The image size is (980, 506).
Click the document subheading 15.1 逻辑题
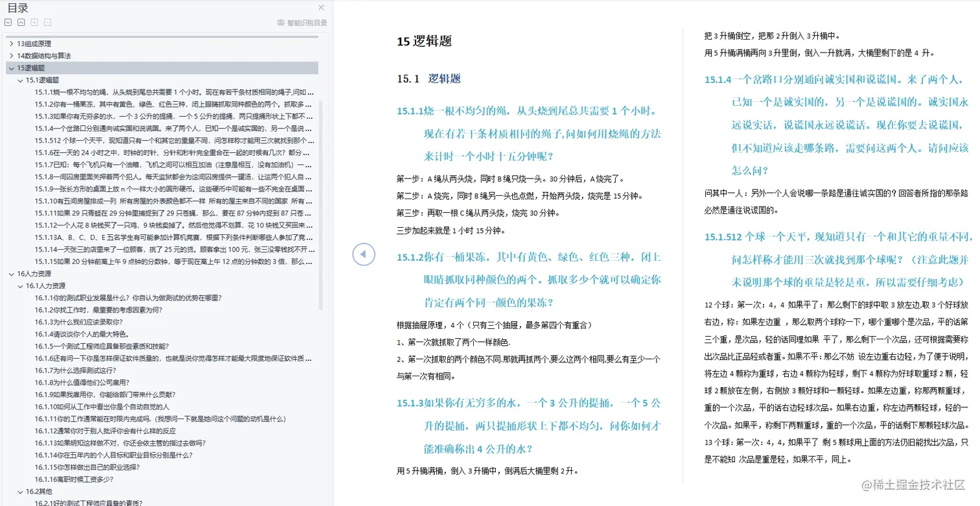[429, 79]
